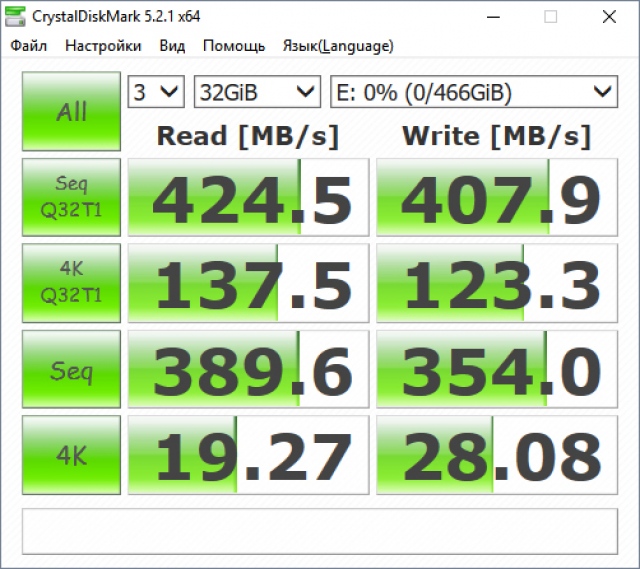Viewport: 640px width, 569px height.
Task: Open the Настройки menu
Action: pos(103,46)
